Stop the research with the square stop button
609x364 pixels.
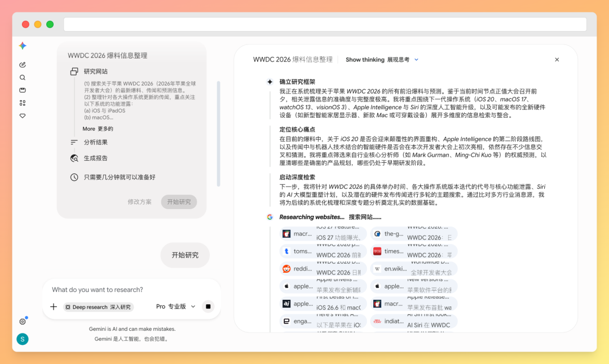pyautogui.click(x=208, y=307)
